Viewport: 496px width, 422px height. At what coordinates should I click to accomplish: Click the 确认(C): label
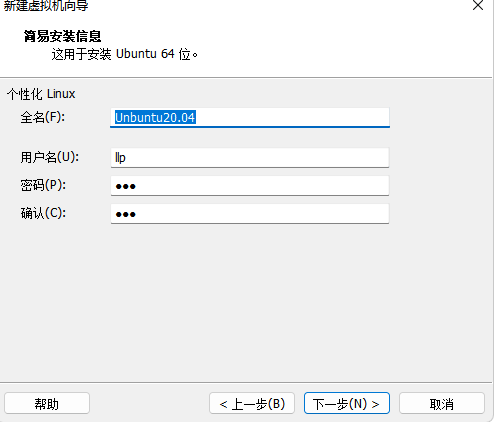[43, 213]
